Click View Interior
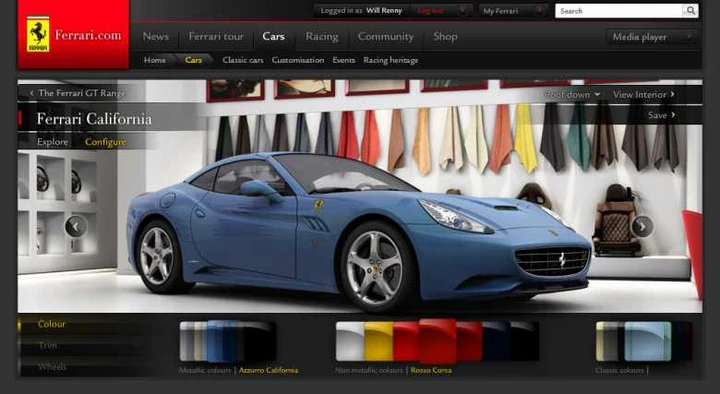720x394 pixels. [x=639, y=95]
